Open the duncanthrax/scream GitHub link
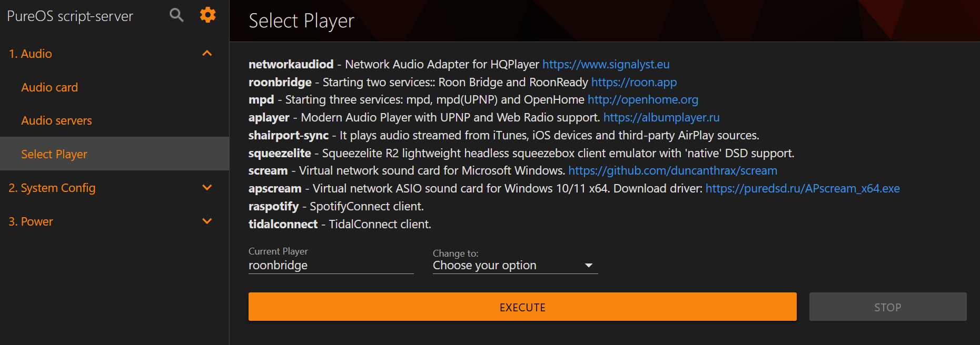This screenshot has height=345, width=980. click(x=673, y=170)
